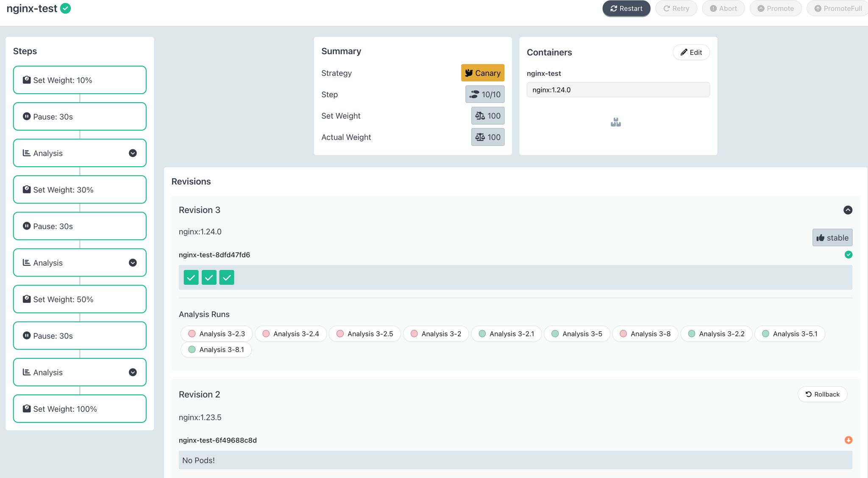Screen dimensions: 868x478
Task: Open analysis run Analysis 3-2.4
Action: (291, 334)
